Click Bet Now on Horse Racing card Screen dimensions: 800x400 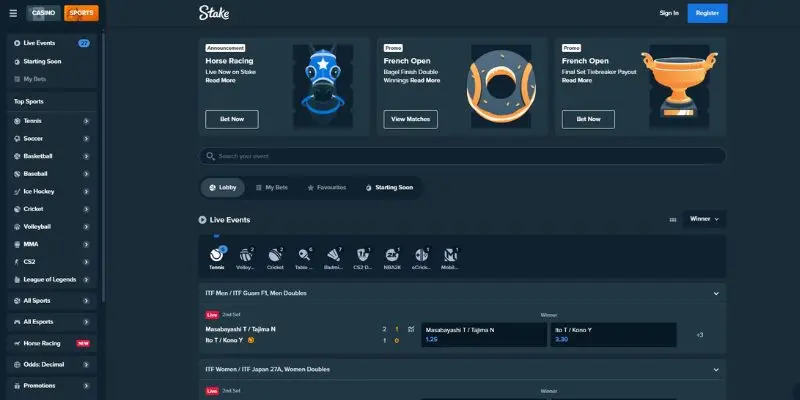(232, 119)
